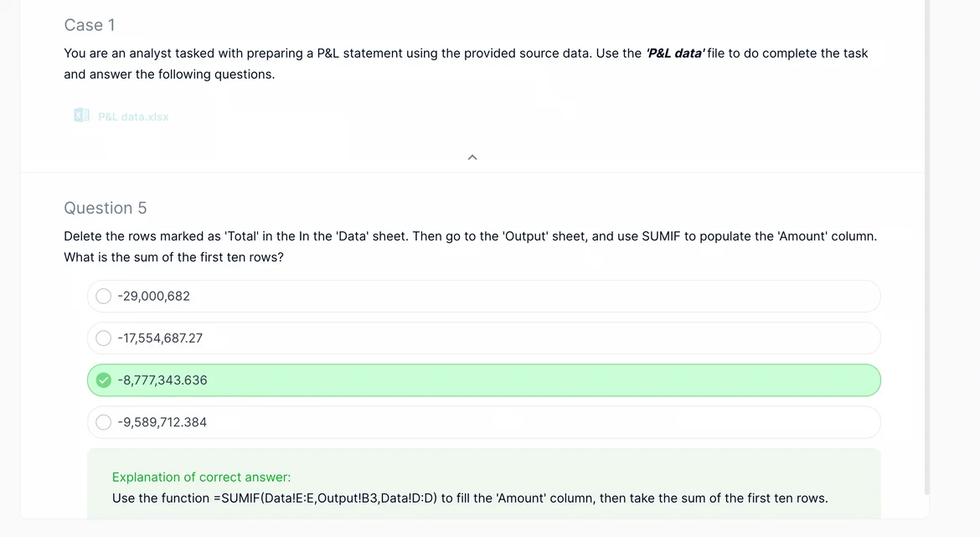Click the -17,554,687.27 answer label text
Image resolution: width=980 pixels, height=537 pixels.
160,338
